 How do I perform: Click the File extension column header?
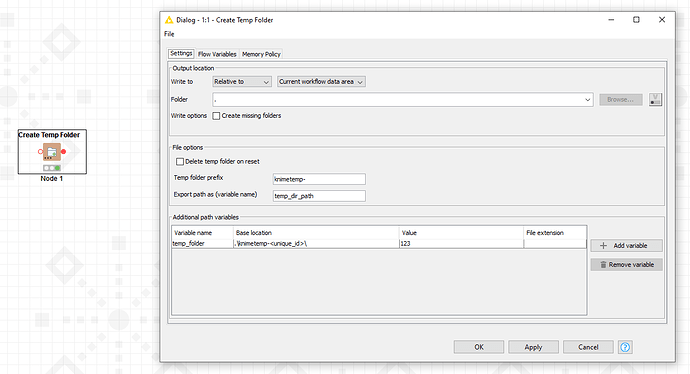(x=555, y=233)
